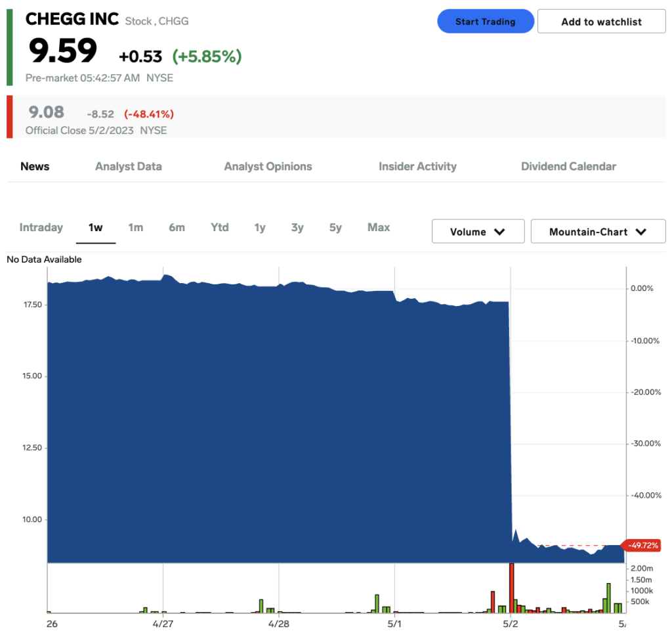Open the Dividend Calendar tab
Viewport: 672px width, 635px height.
(568, 166)
